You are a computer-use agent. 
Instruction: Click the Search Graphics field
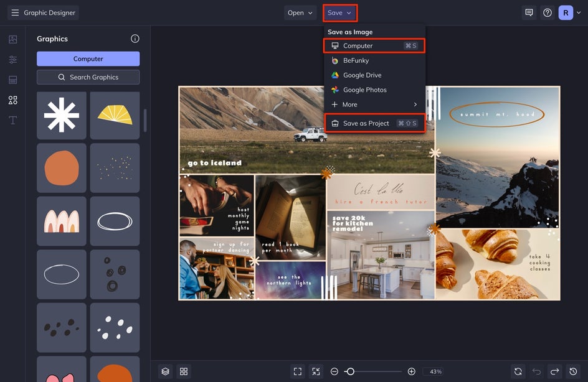point(88,77)
